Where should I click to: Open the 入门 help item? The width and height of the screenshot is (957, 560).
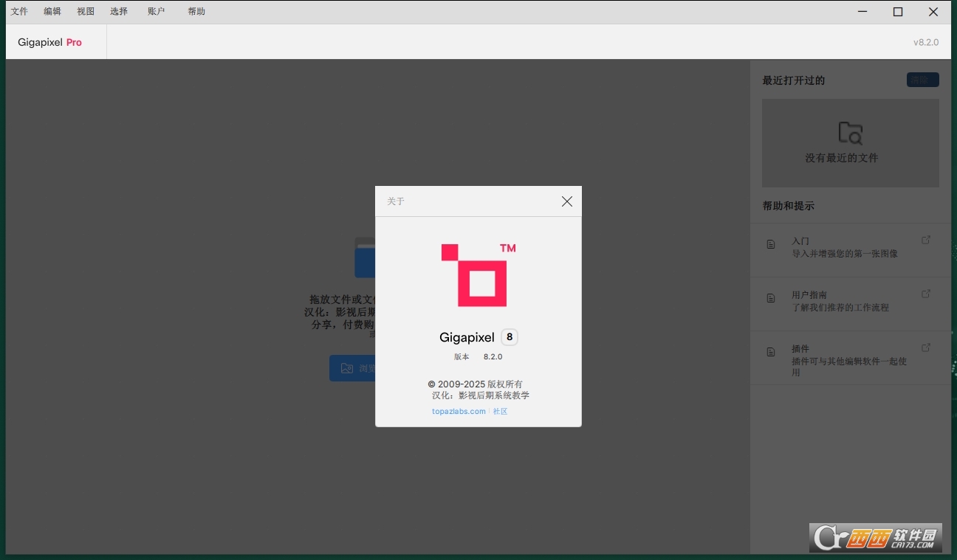tap(851, 250)
